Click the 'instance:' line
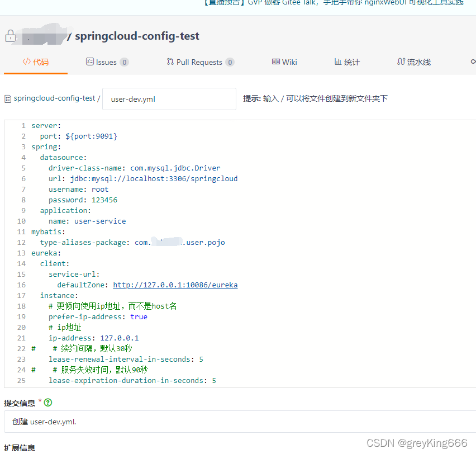476x454 pixels. point(59,295)
